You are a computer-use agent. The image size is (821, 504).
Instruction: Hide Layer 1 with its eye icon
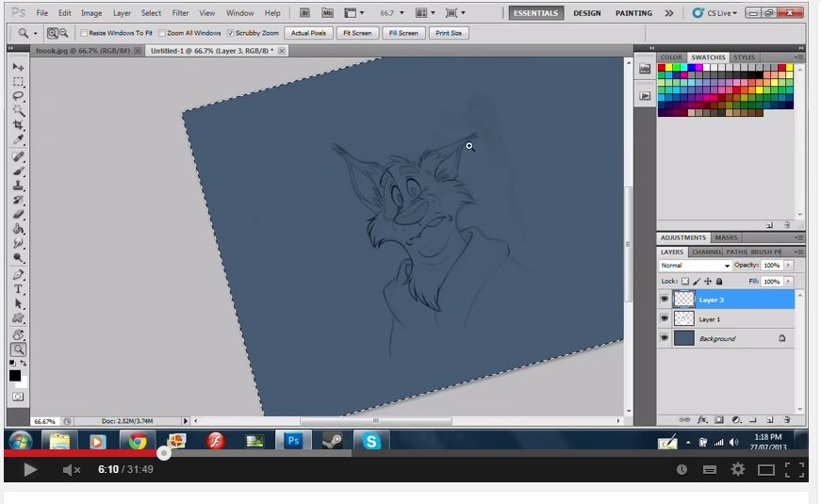point(665,318)
